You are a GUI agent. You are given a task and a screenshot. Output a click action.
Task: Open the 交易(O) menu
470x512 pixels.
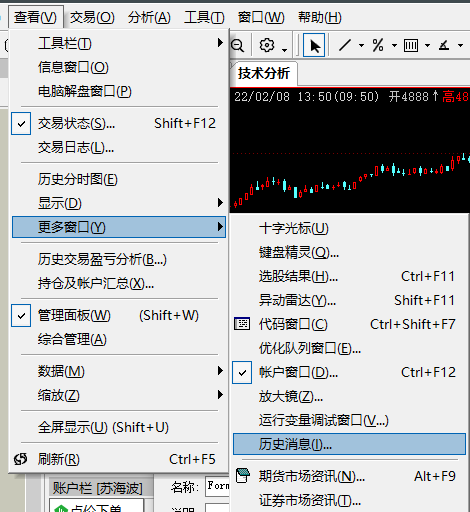(92, 17)
